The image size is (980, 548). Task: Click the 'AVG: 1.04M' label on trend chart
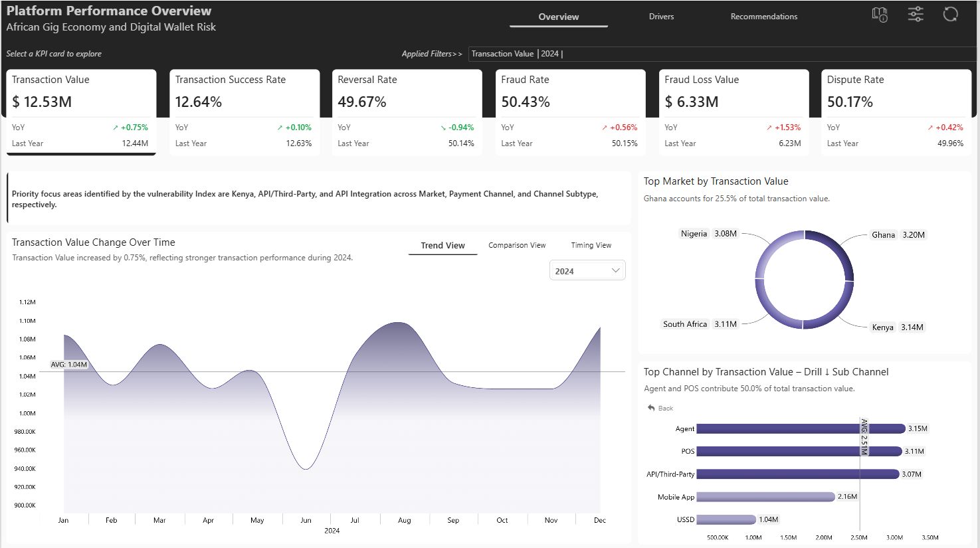tap(69, 365)
